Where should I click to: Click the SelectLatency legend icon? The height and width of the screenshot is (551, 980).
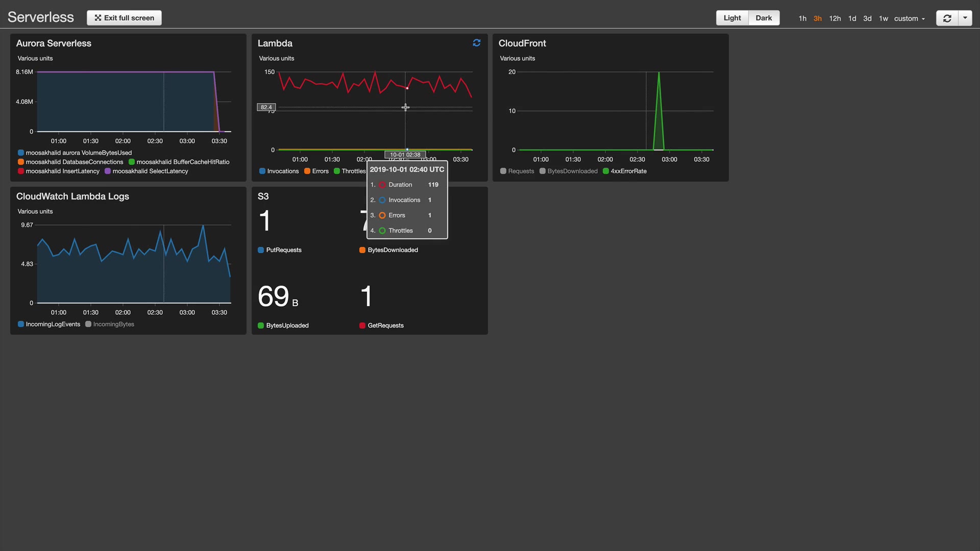pos(108,171)
